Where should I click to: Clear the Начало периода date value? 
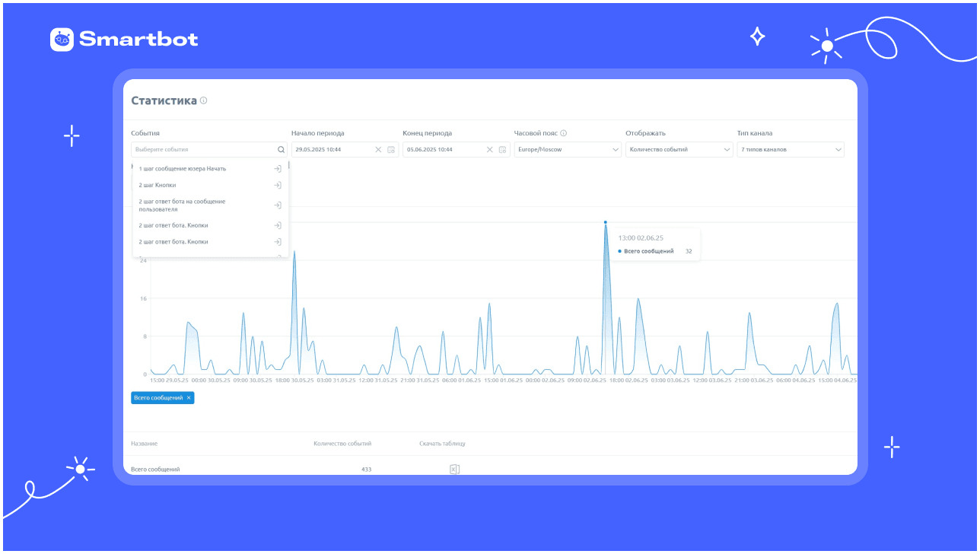click(378, 150)
